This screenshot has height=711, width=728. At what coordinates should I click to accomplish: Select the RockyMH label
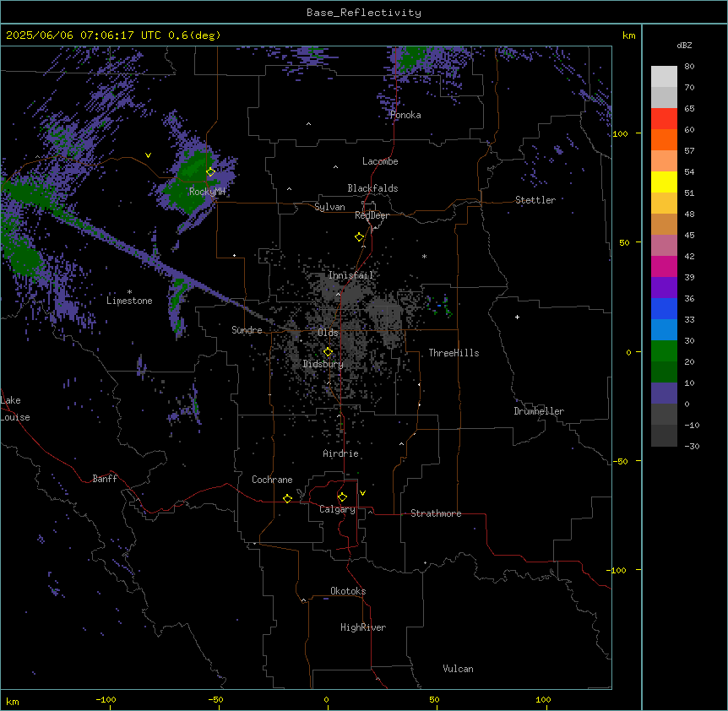[x=207, y=192]
